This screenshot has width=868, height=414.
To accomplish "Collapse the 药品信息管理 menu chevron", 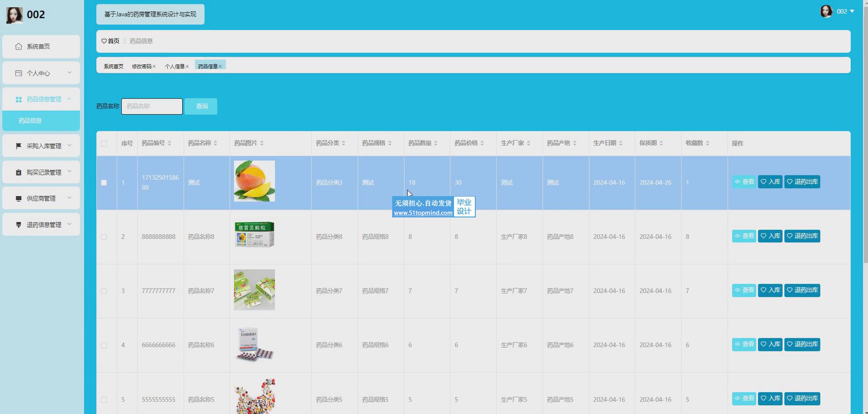I will tap(70, 99).
